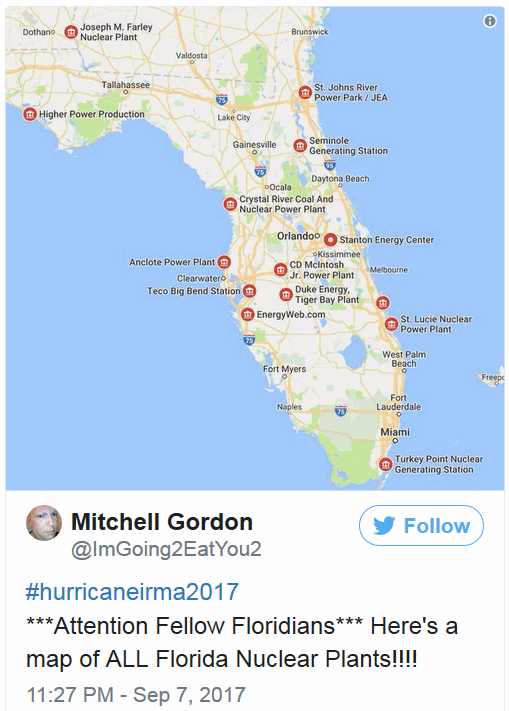Open the Turkey Point Nuclear Generating Station pin
This screenshot has height=711, width=509.
click(386, 464)
